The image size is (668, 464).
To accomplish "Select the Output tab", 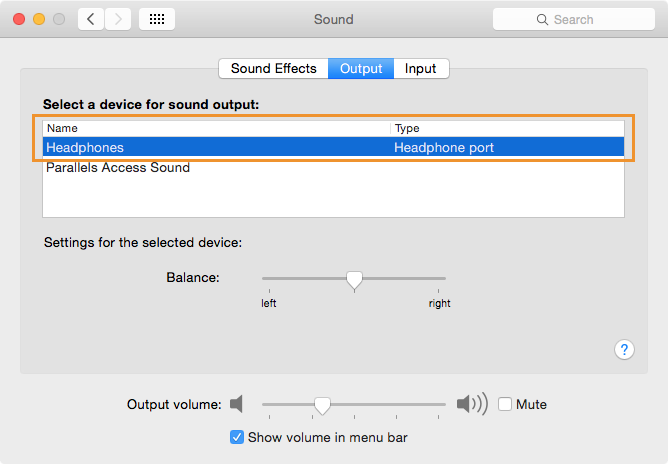I will click(361, 69).
